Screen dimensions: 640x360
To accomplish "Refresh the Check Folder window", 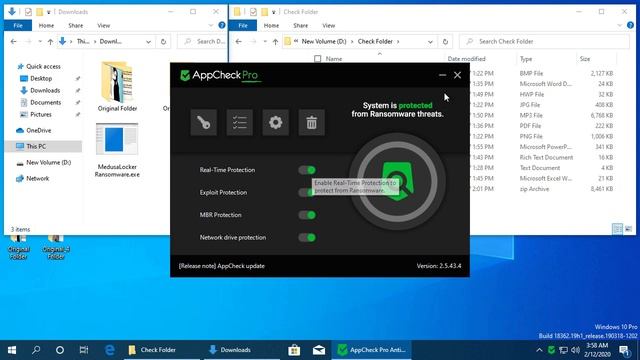I will pos(445,41).
